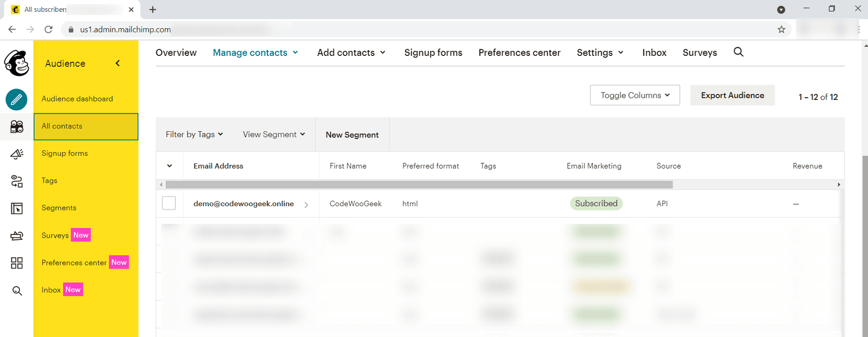868x337 pixels.
Task: Click the browser forward arrow
Action: click(x=30, y=29)
